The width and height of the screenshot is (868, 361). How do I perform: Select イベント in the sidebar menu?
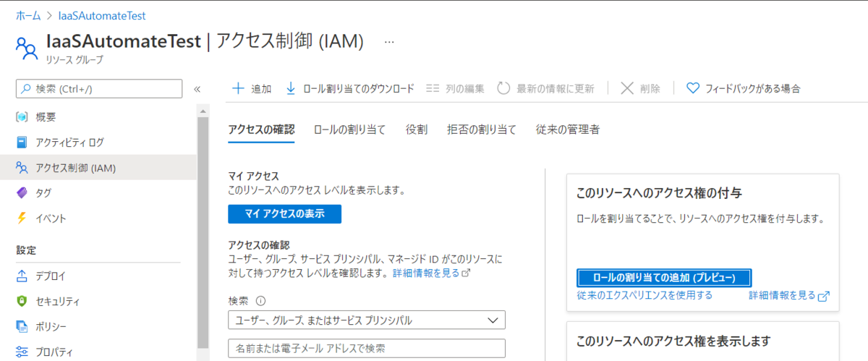pos(98,218)
